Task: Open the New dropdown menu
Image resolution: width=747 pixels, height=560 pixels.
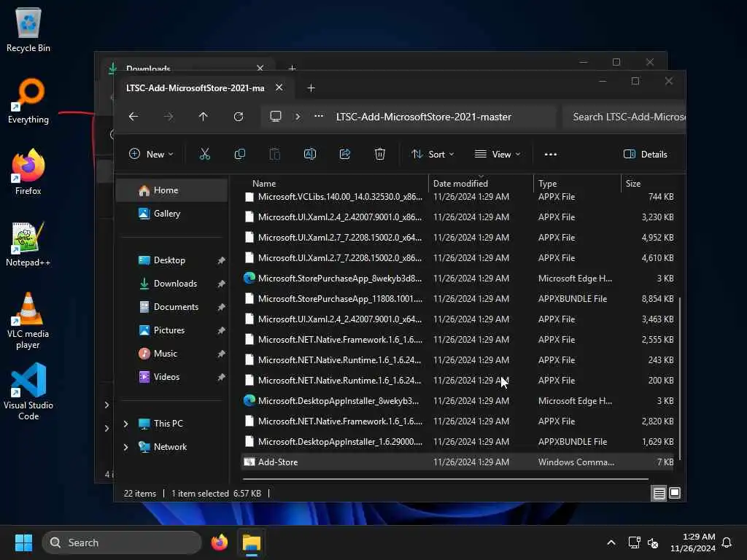Action: coord(151,154)
